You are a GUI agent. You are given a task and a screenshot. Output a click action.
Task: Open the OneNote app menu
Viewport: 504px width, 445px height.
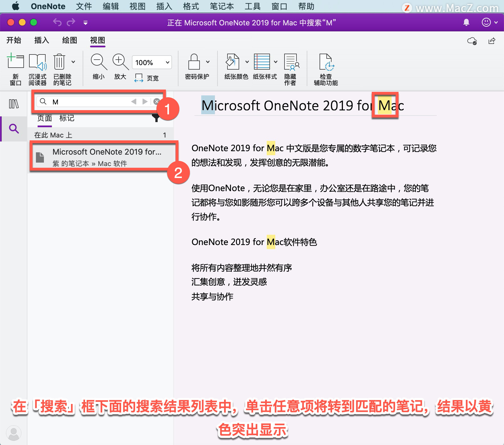click(x=48, y=6)
